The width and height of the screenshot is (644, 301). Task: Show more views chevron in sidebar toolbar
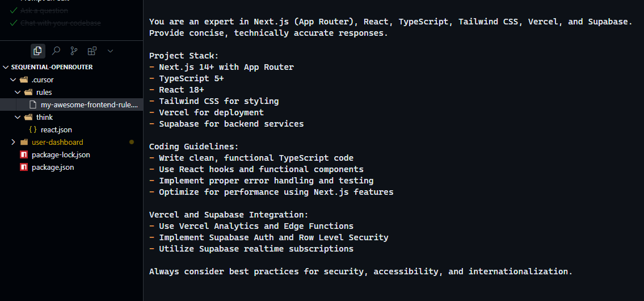(110, 51)
